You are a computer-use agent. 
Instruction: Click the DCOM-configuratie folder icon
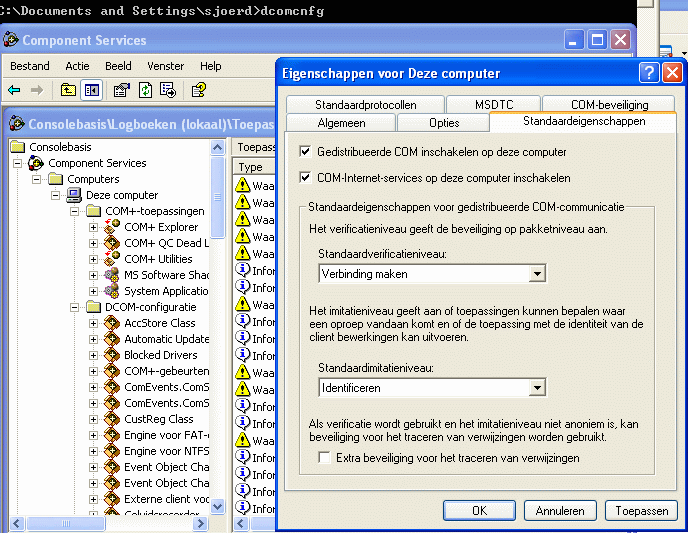pos(93,307)
